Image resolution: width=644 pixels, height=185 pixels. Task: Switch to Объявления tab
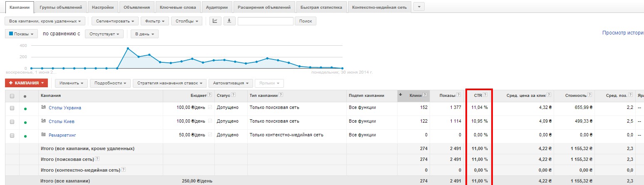tap(137, 7)
